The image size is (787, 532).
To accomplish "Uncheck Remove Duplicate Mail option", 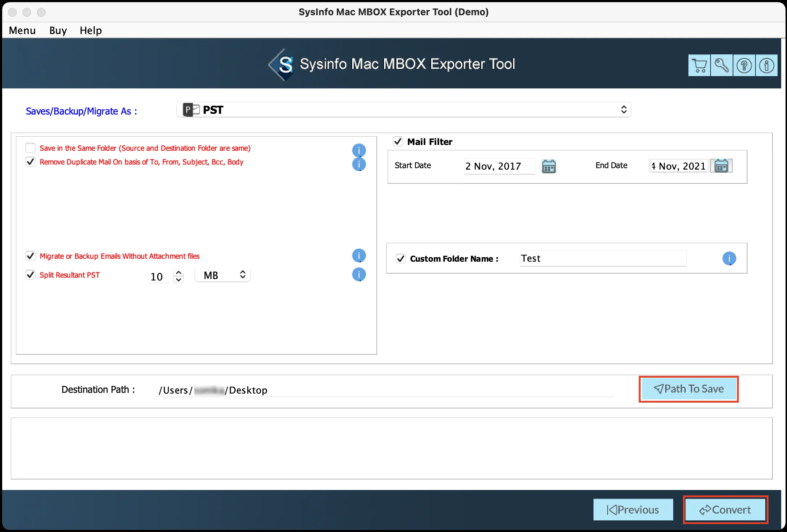I will 30,162.
